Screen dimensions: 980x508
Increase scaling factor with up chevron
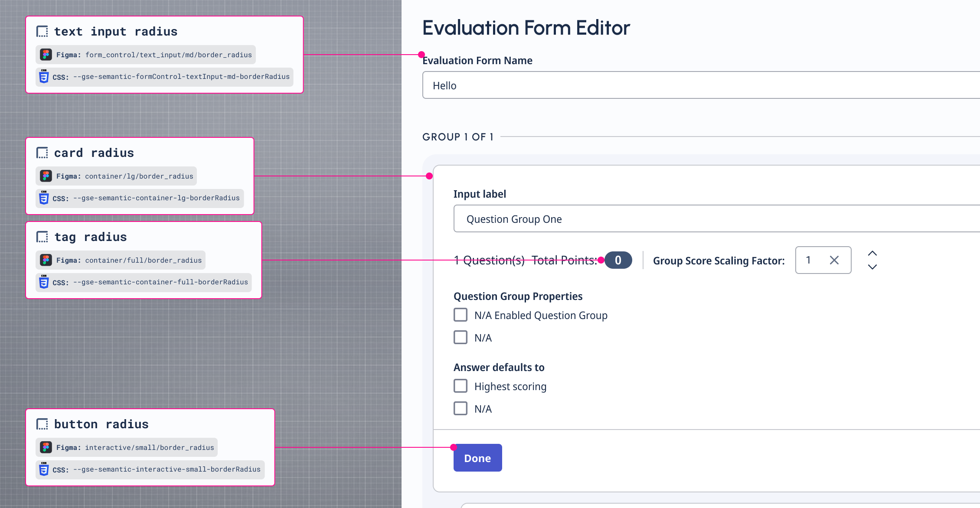pyautogui.click(x=872, y=254)
